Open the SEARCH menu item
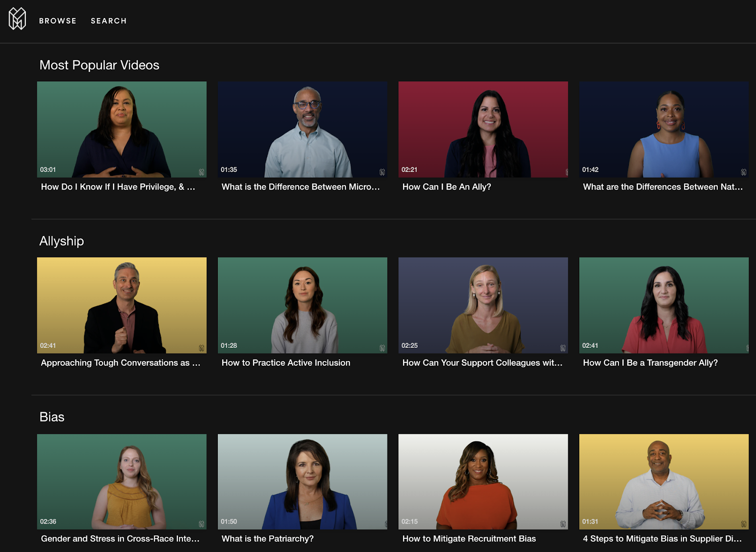Image resolution: width=756 pixels, height=552 pixels. point(109,21)
